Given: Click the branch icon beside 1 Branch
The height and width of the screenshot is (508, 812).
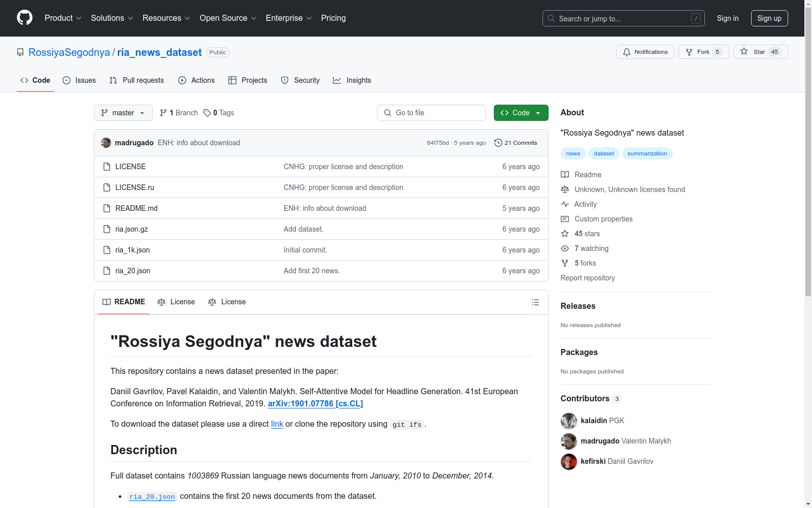Looking at the screenshot, I should point(163,113).
